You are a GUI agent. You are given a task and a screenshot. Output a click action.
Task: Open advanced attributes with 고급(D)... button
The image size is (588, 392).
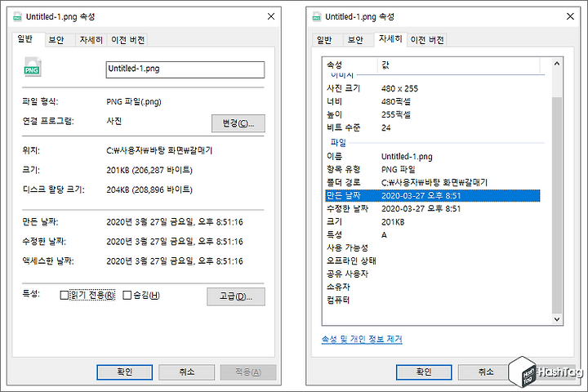click(236, 296)
